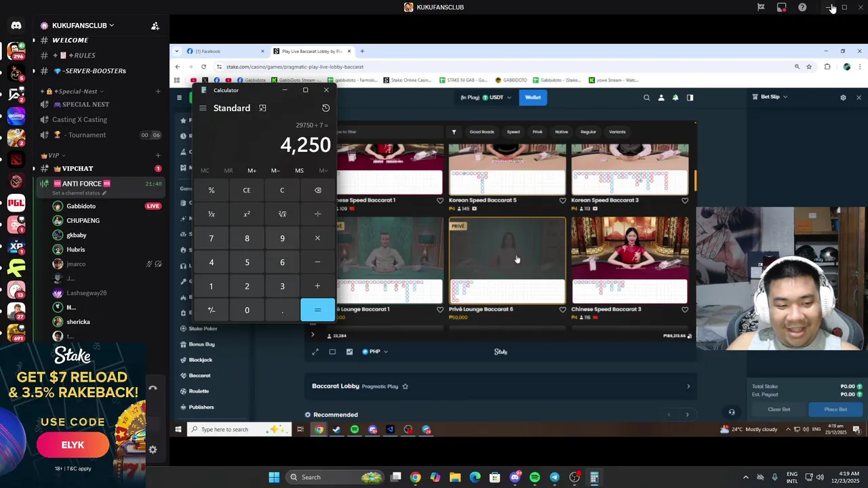Image resolution: width=868 pixels, height=488 pixels.
Task: Favorite Korean Speed Baccarat 5 heart
Action: point(562,201)
